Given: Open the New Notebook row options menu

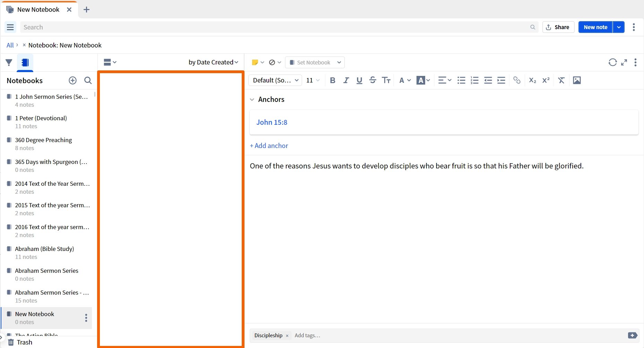Looking at the screenshot, I should [x=86, y=318].
